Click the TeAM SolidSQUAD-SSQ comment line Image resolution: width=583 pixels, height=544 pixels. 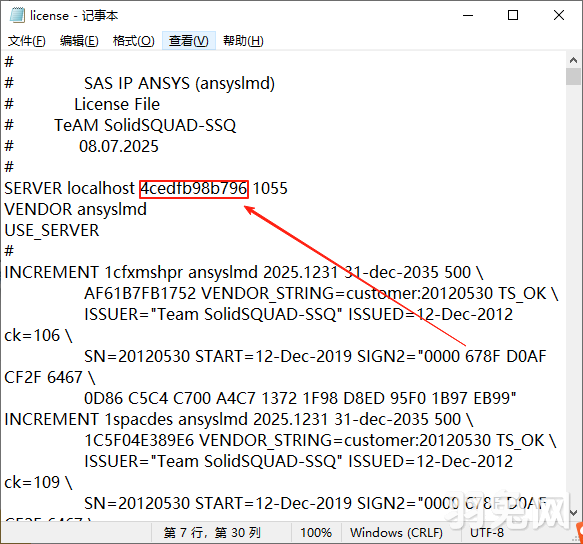(145, 126)
